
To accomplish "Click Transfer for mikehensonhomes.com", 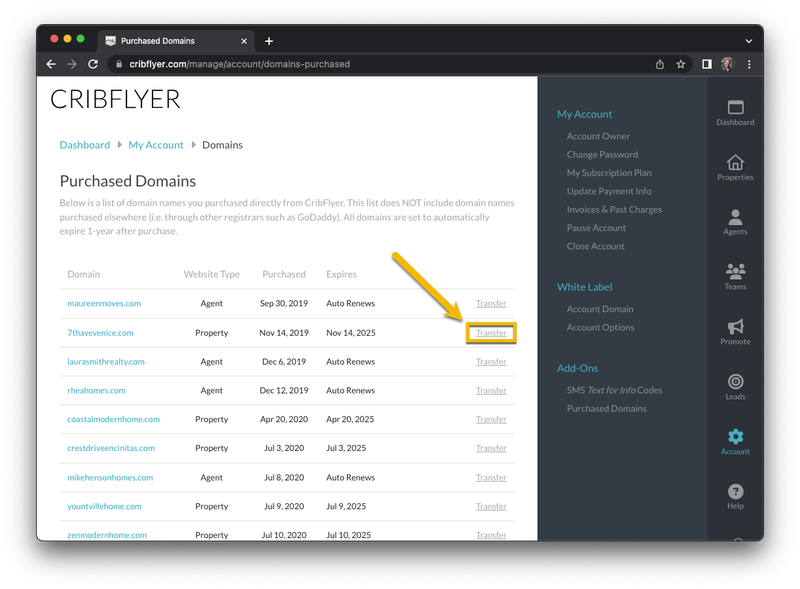I will click(491, 478).
